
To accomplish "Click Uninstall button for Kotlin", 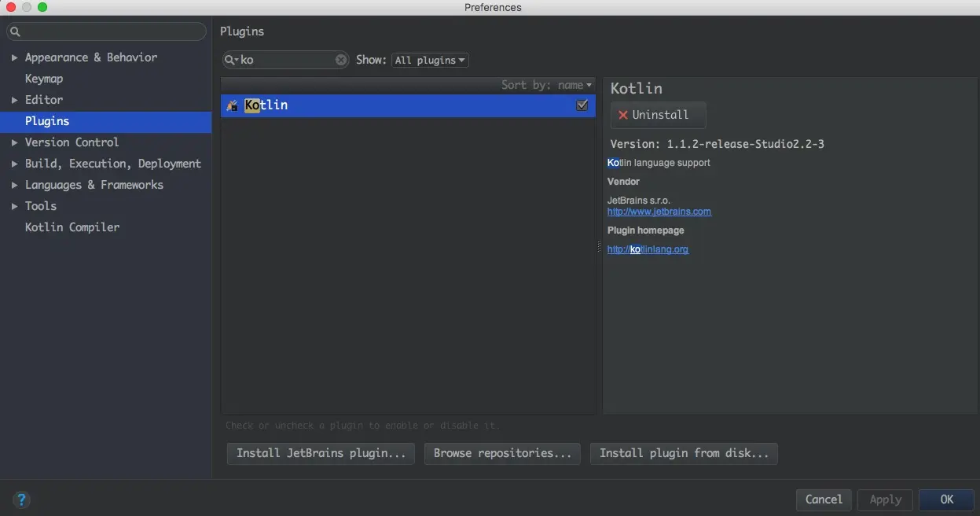I will coord(658,115).
